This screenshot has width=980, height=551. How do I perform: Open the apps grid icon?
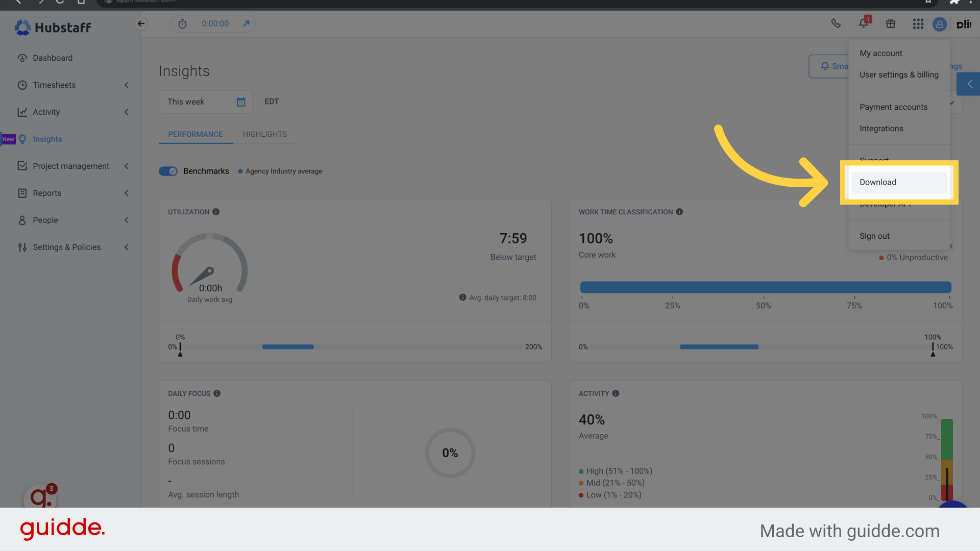point(918,23)
